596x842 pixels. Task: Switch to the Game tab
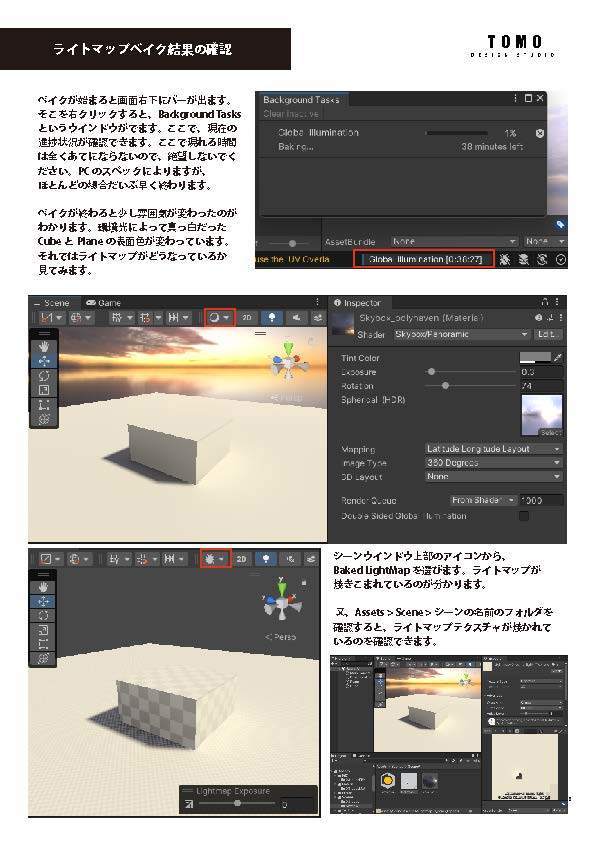point(103,303)
